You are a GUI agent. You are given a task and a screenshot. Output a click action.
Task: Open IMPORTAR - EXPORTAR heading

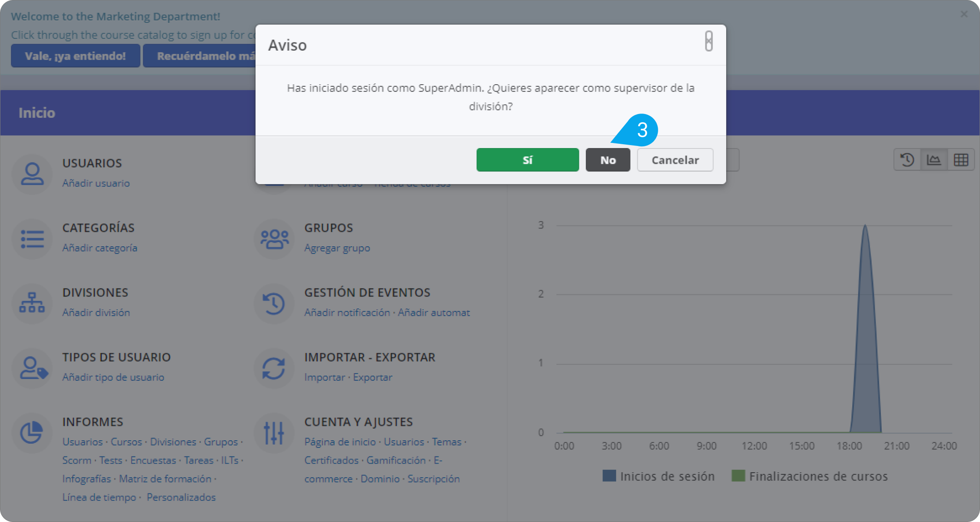pyautogui.click(x=370, y=357)
